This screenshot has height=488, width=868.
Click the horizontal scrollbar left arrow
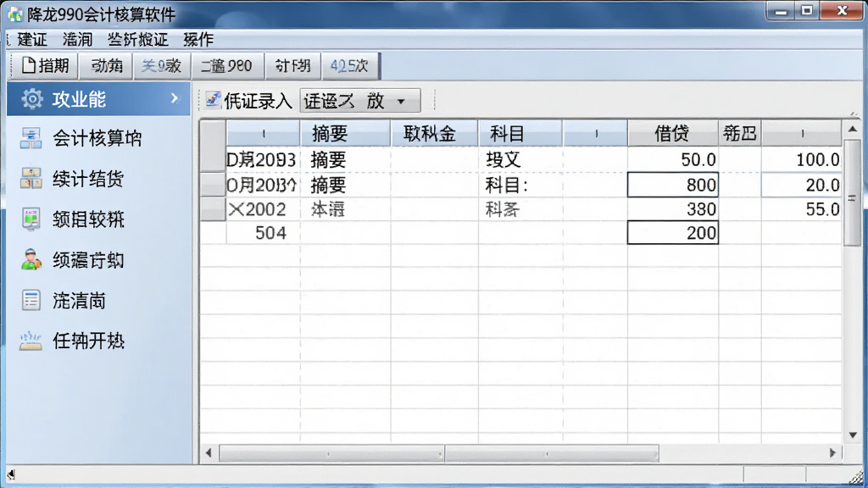click(209, 453)
